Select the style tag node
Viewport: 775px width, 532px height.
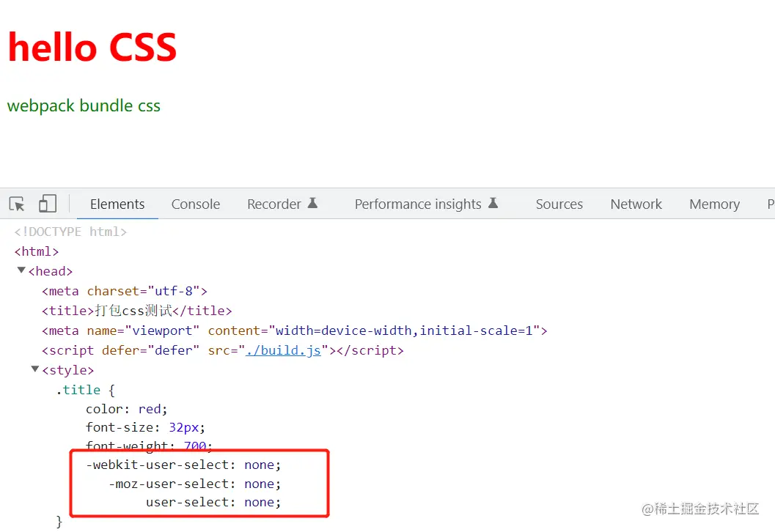[x=67, y=370]
